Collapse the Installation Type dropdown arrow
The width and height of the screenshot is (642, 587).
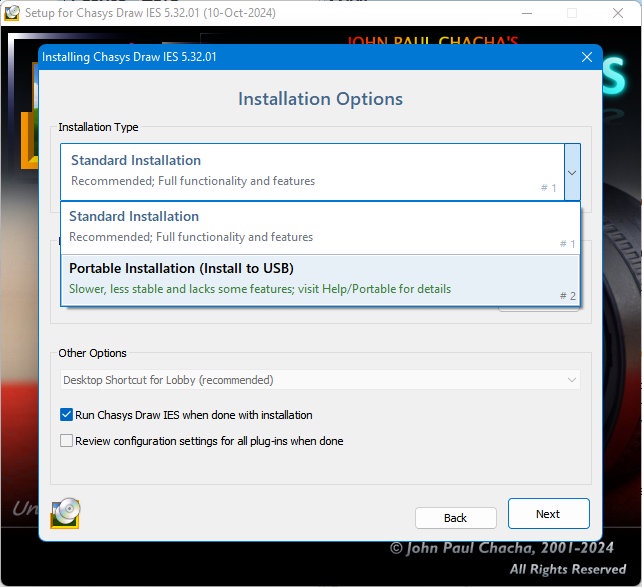point(572,172)
